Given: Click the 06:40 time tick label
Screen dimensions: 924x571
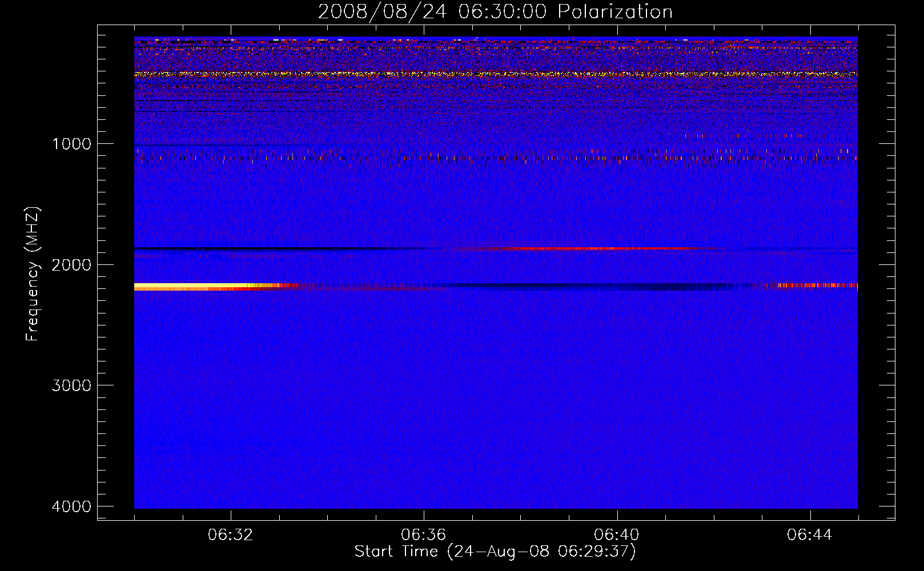Looking at the screenshot, I should (x=617, y=535).
